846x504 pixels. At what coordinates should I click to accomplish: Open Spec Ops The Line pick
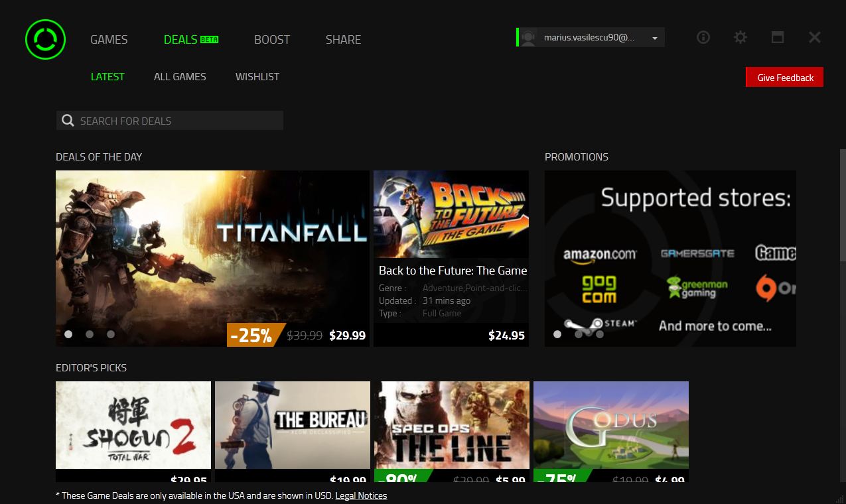(452, 425)
